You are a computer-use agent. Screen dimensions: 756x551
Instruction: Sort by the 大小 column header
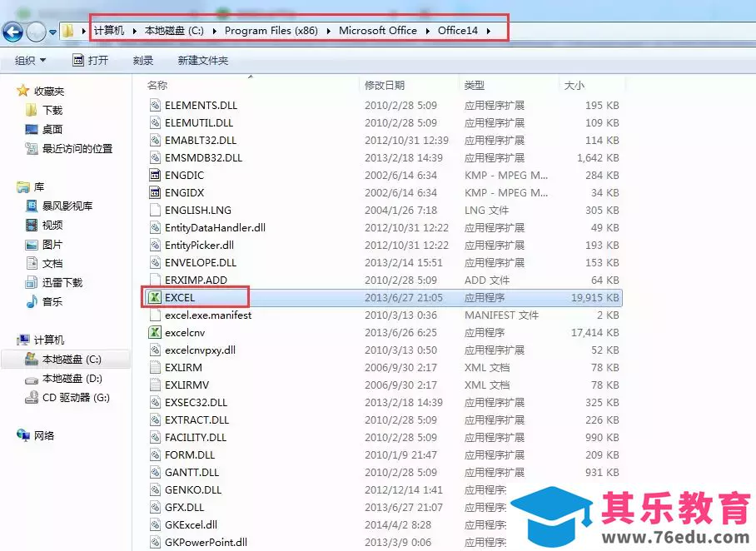click(x=574, y=86)
